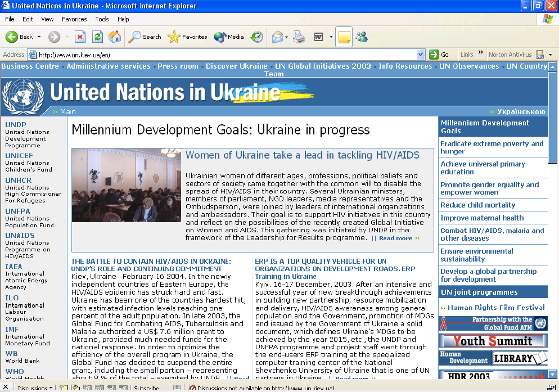
Task: Refresh the page with the Refresh icon
Action: tap(97, 37)
